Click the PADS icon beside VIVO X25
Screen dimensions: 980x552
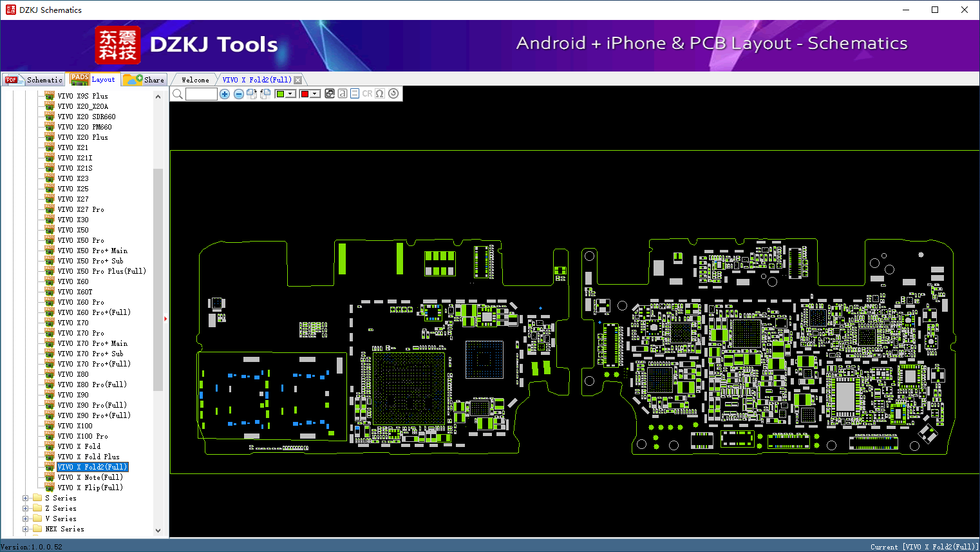pyautogui.click(x=50, y=188)
